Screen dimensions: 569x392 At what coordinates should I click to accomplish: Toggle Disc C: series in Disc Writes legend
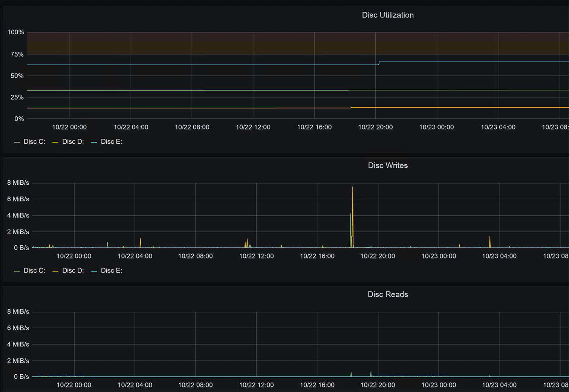[34, 271]
